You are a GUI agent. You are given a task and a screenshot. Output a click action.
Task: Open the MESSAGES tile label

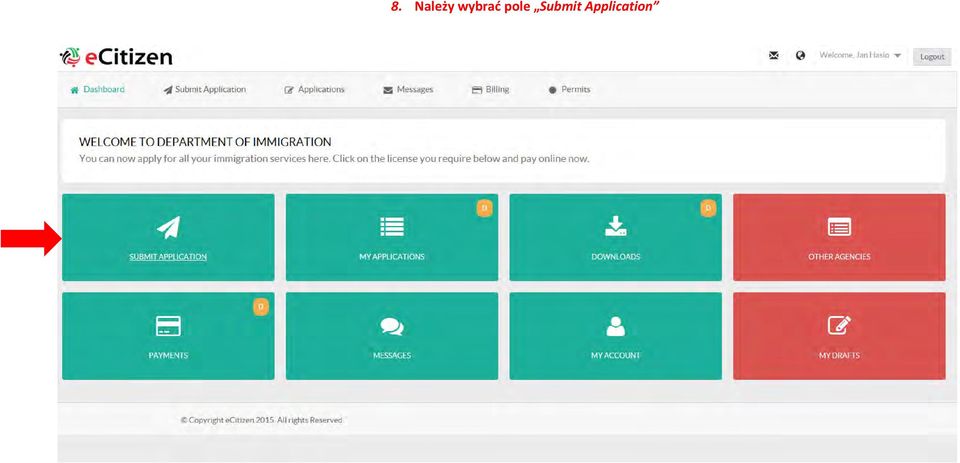pyautogui.click(x=392, y=355)
